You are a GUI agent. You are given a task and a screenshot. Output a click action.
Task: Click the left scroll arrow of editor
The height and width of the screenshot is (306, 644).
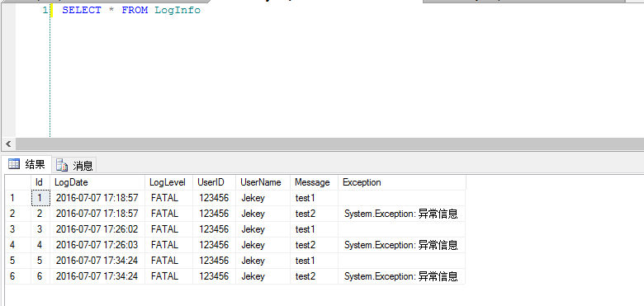pos(7,144)
